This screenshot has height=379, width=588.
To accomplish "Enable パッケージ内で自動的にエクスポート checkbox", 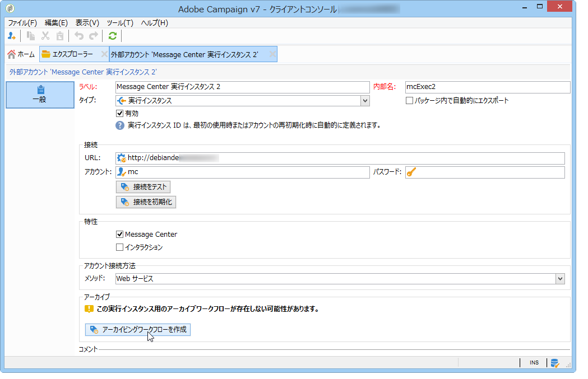I will coord(410,100).
